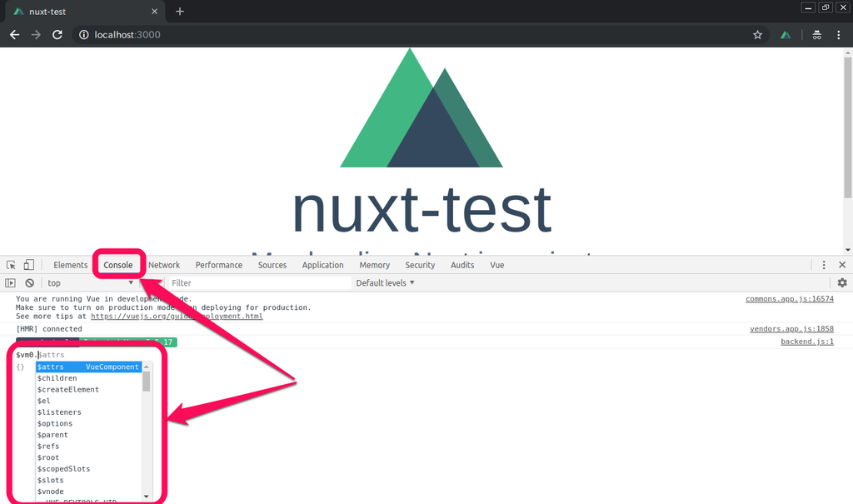This screenshot has height=504, width=853.
Task: Click the localhost:3000 address bar
Action: click(x=419, y=35)
